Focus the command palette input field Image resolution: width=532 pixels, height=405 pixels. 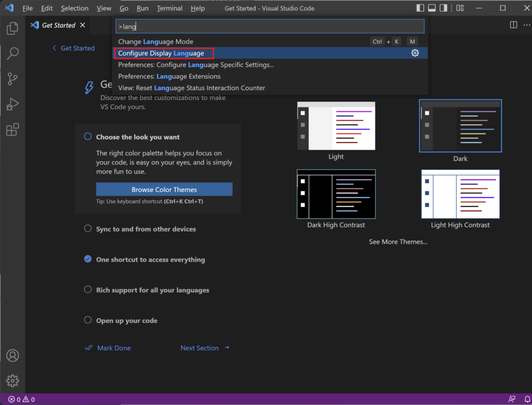pyautogui.click(x=270, y=26)
